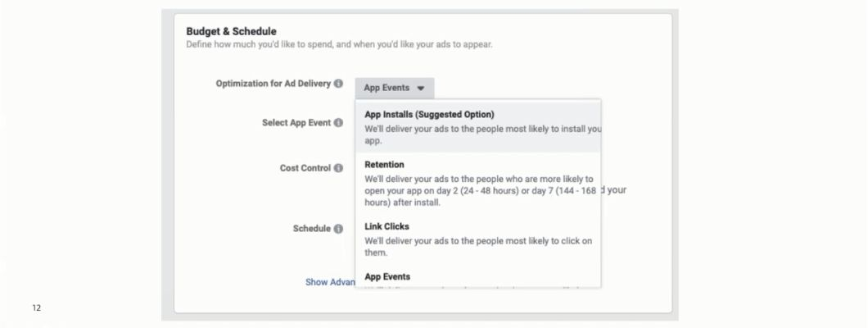
Task: Click the section subtitle about spending
Action: (x=339, y=44)
